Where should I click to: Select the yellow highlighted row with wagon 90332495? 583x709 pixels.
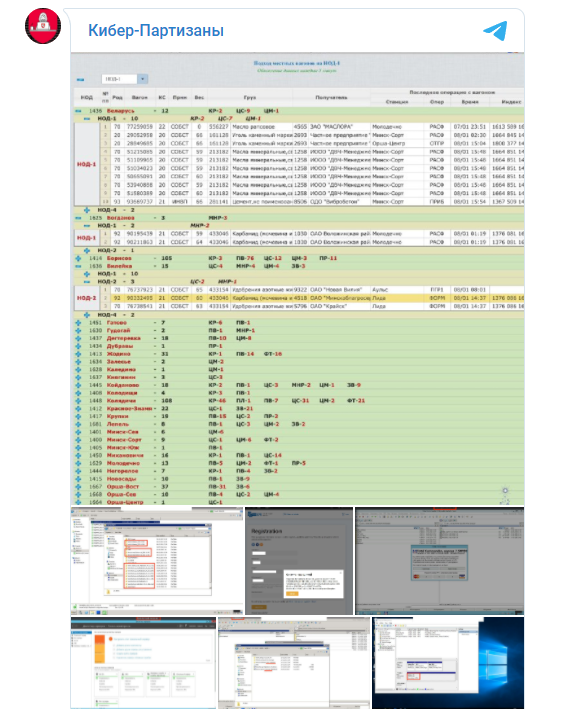(x=312, y=298)
